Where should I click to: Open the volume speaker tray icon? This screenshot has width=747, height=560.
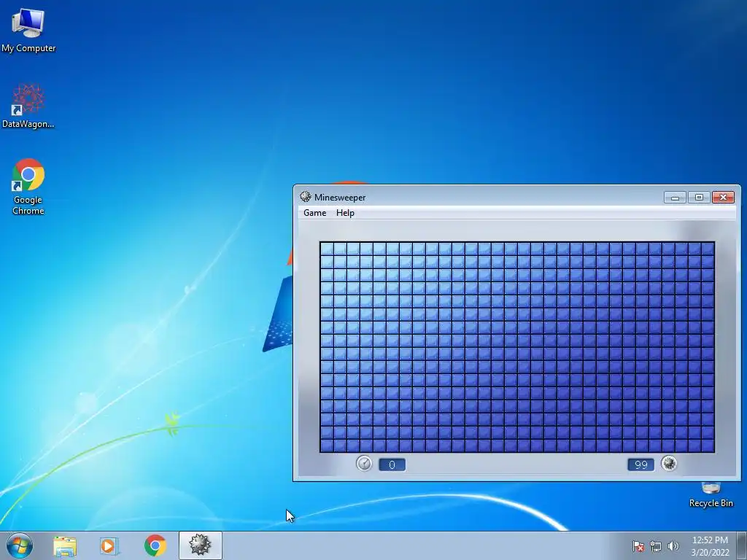tap(673, 546)
